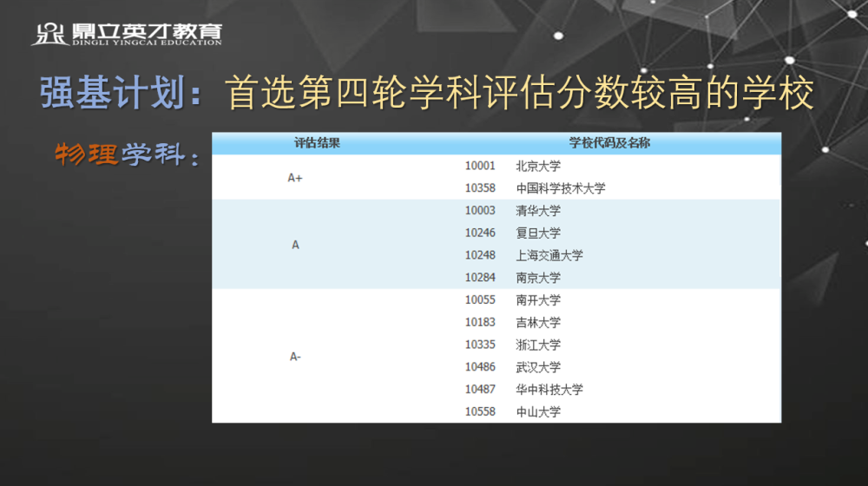Click the 鼎立英才教育 logo text
Screen dimensions: 868x486
click(146, 33)
